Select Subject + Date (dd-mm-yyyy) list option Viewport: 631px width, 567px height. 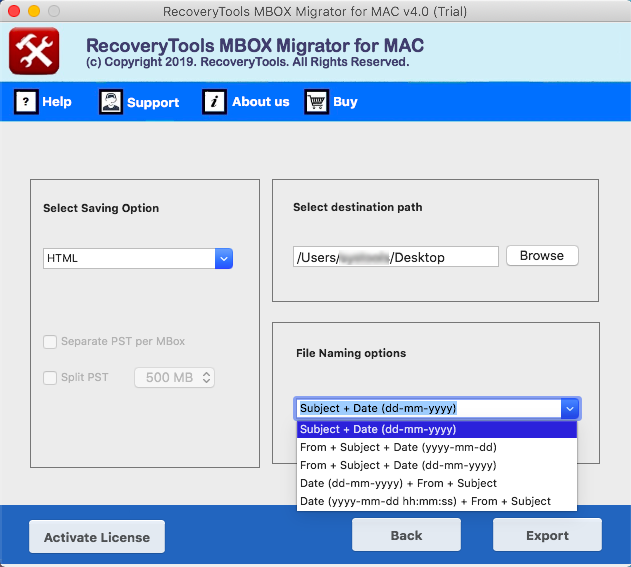click(x=437, y=429)
